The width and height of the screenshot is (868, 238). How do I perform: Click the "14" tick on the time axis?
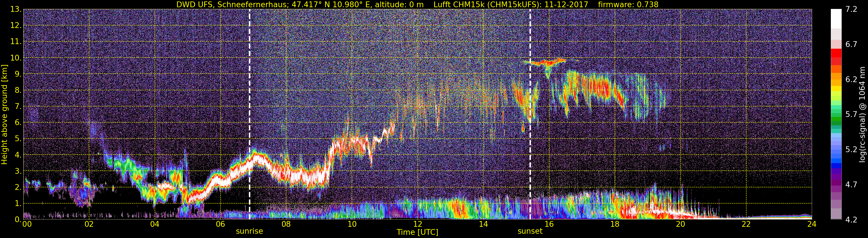coord(483,224)
